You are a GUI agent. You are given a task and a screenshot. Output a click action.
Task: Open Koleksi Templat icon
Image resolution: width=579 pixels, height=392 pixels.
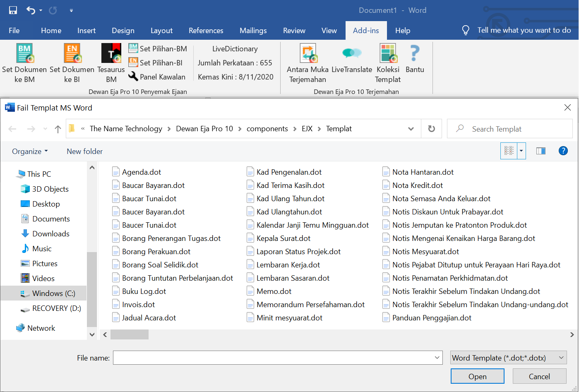coord(388,53)
